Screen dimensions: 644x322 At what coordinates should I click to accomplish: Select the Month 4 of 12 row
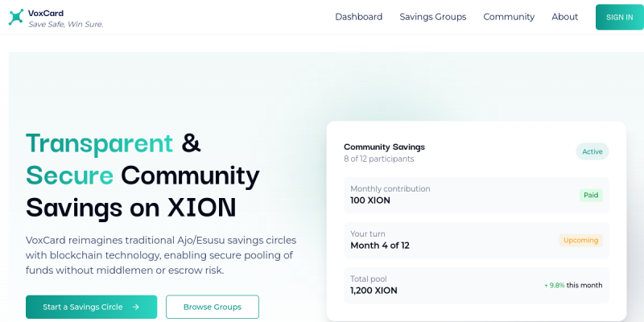(380, 246)
